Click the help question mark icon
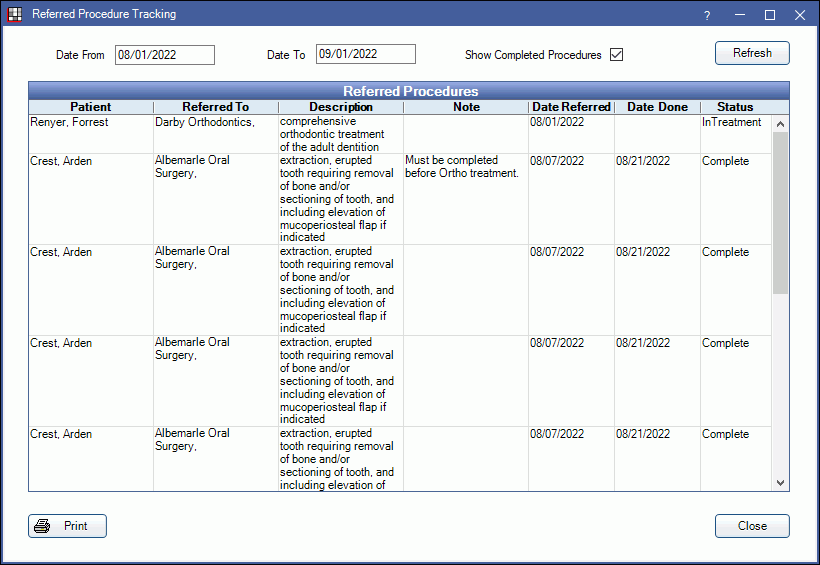The image size is (820, 565). [x=707, y=15]
